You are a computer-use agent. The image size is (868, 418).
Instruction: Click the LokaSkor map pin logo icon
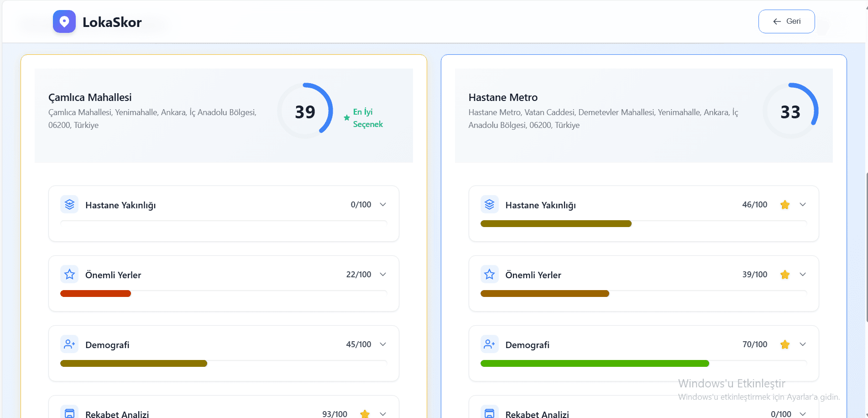64,21
